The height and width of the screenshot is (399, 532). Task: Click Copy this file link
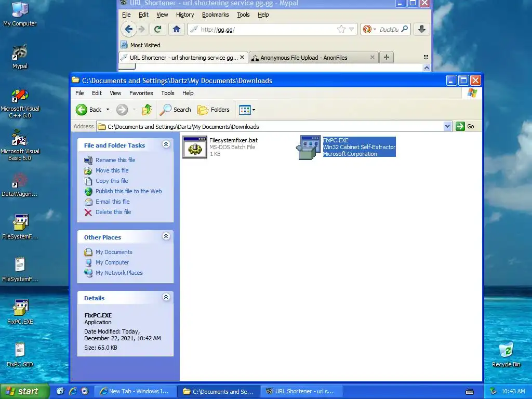tap(112, 181)
